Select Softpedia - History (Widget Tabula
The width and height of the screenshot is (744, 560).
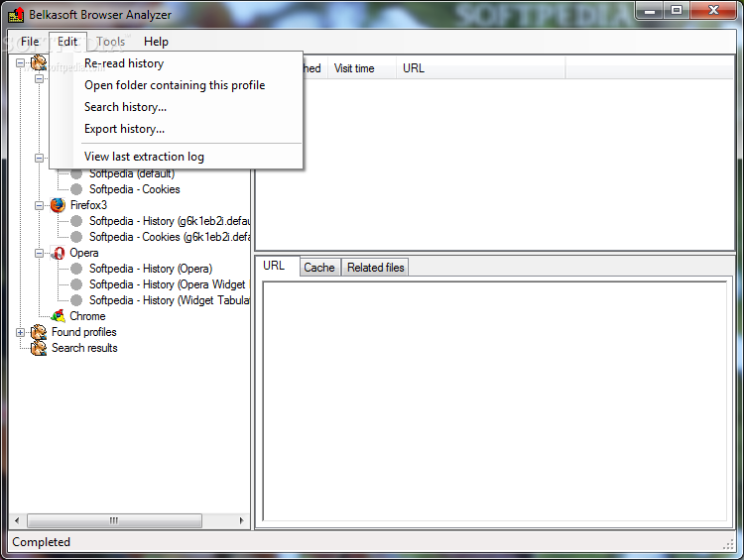pos(170,300)
